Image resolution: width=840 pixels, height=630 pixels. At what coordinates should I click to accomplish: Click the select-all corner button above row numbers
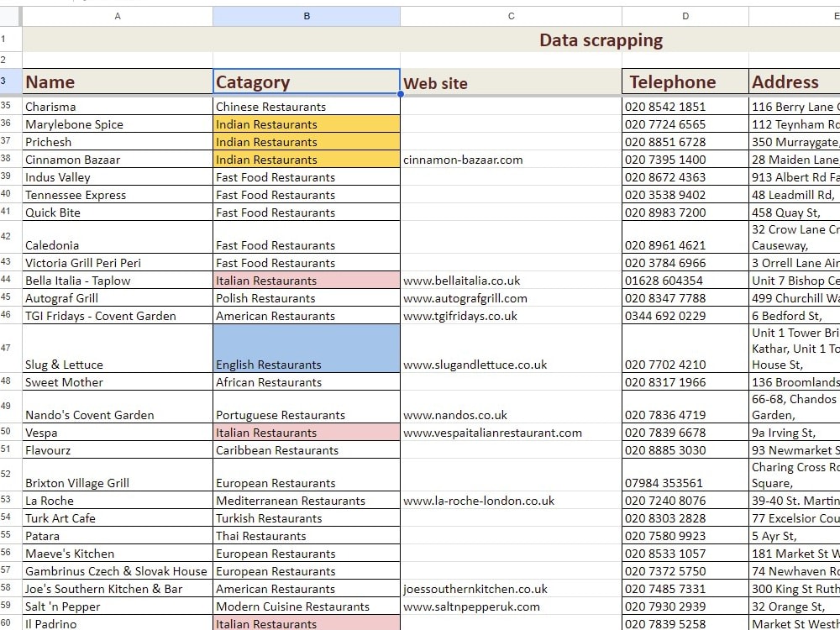pyautogui.click(x=11, y=15)
